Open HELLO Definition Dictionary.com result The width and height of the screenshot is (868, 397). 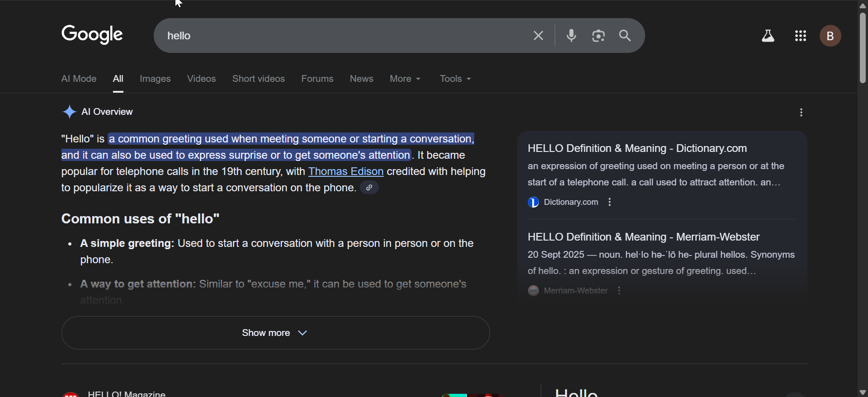point(637,148)
